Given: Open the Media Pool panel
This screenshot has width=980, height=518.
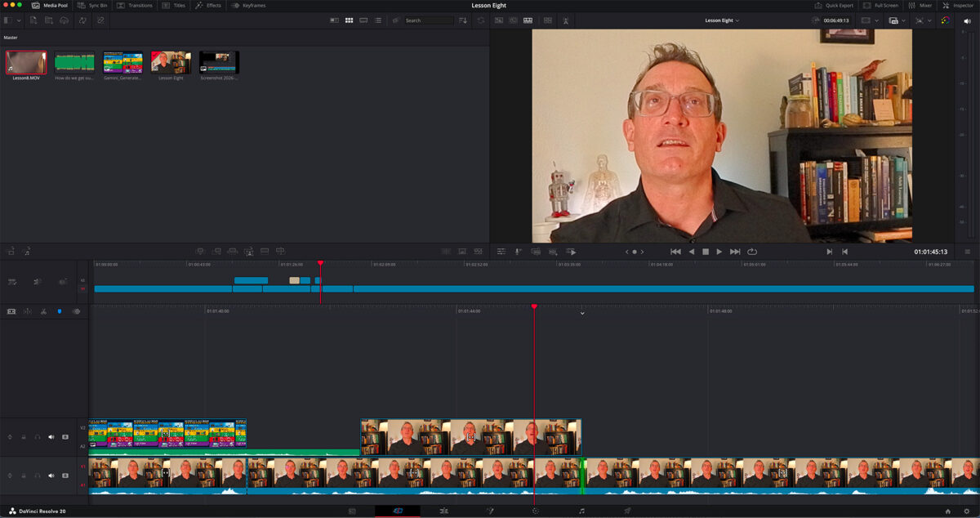Looking at the screenshot, I should pyautogui.click(x=50, y=6).
